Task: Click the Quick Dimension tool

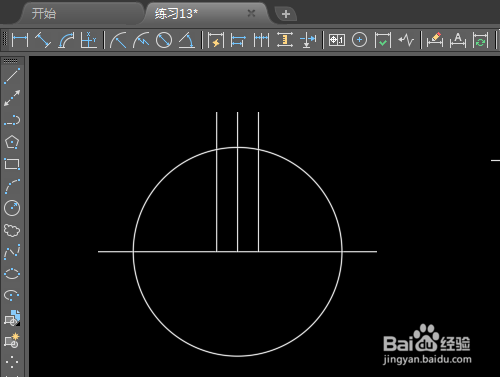Action: tap(216, 40)
